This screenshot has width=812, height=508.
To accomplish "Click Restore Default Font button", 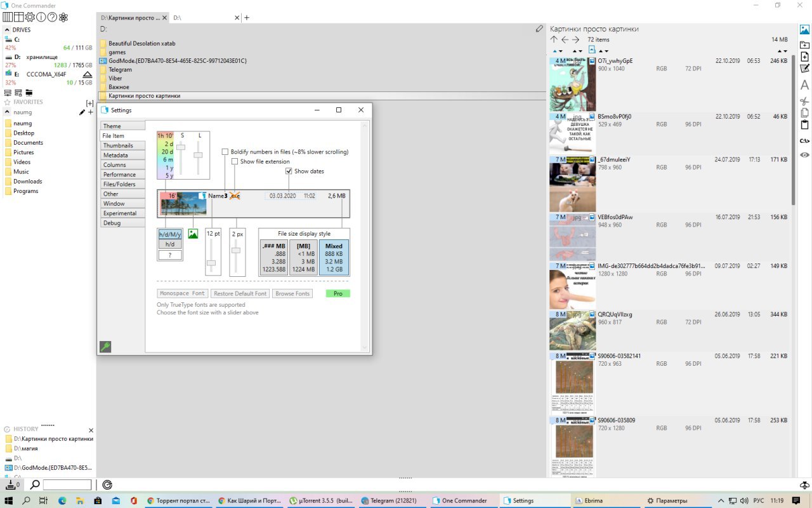I will pos(240,293).
